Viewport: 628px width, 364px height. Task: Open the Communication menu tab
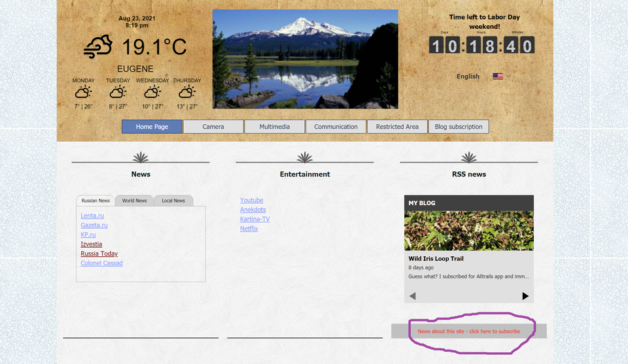coord(336,126)
